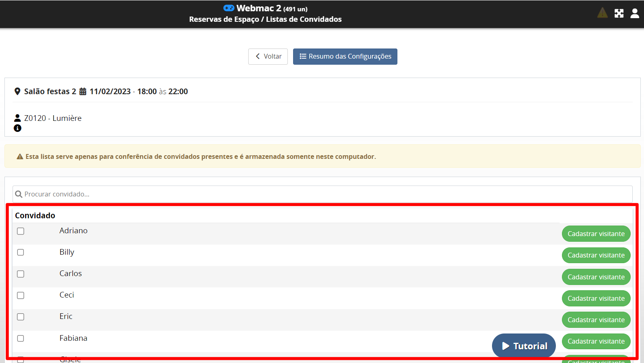
Task: Open Resumo das Configurações
Action: pyautogui.click(x=345, y=57)
